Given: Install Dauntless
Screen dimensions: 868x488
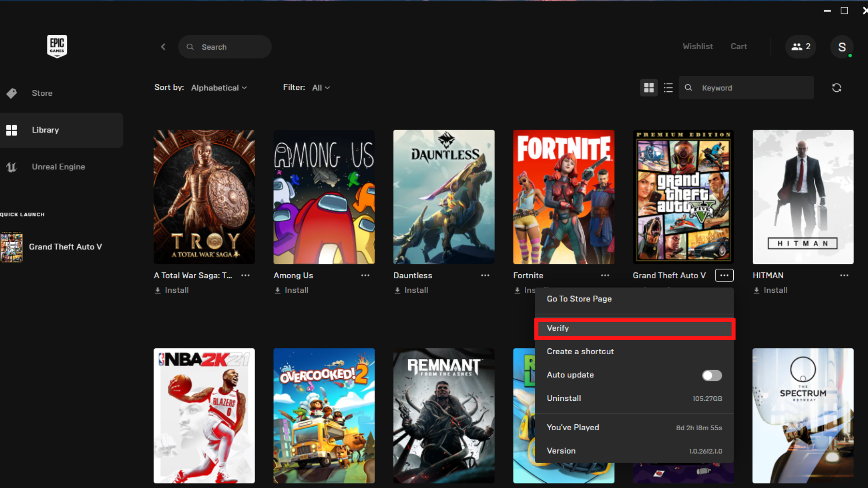Looking at the screenshot, I should pyautogui.click(x=411, y=291).
